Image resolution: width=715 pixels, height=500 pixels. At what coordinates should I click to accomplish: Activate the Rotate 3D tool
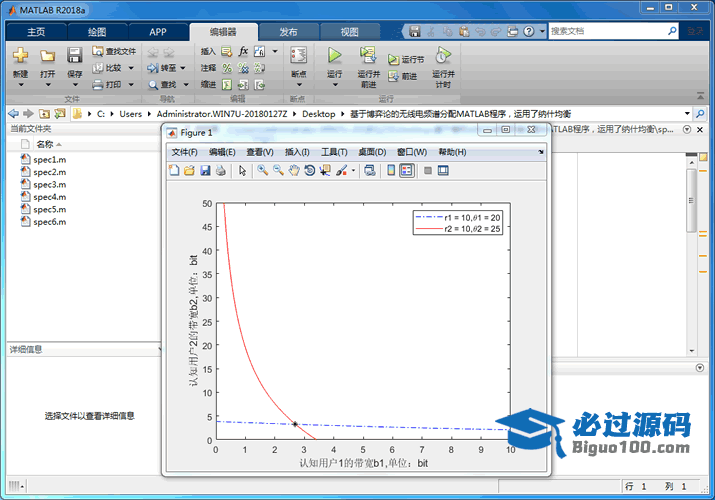pyautogui.click(x=310, y=171)
